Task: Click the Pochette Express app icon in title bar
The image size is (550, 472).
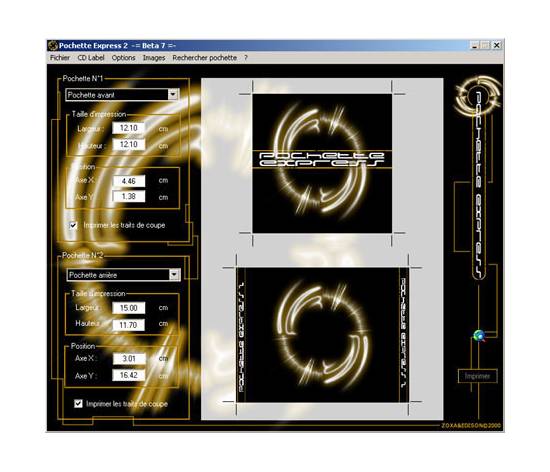Action: (53, 46)
